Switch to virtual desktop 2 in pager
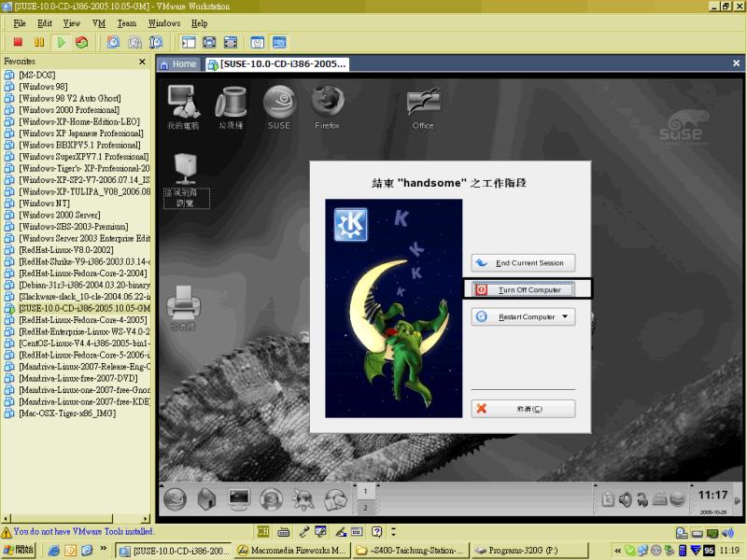This screenshot has height=560, width=747. tap(365, 508)
